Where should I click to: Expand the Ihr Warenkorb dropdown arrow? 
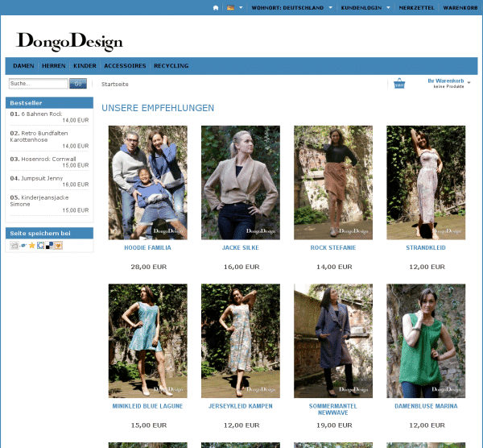(x=469, y=82)
